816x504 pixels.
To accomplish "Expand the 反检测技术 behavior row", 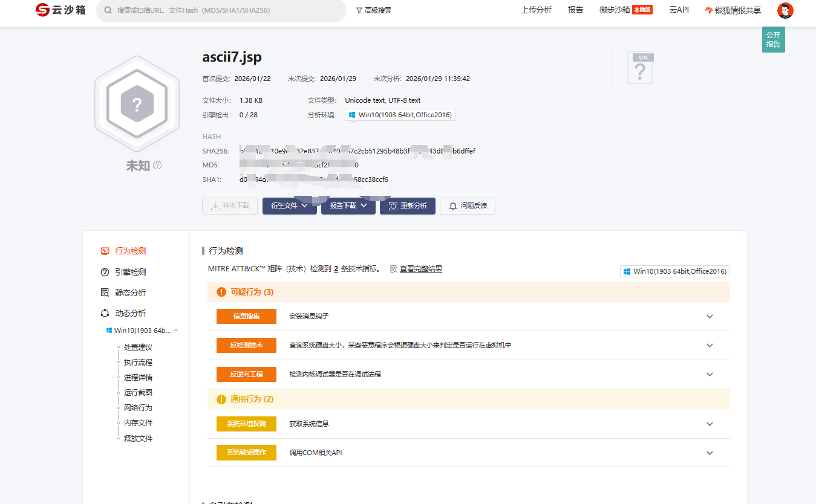I will point(710,346).
